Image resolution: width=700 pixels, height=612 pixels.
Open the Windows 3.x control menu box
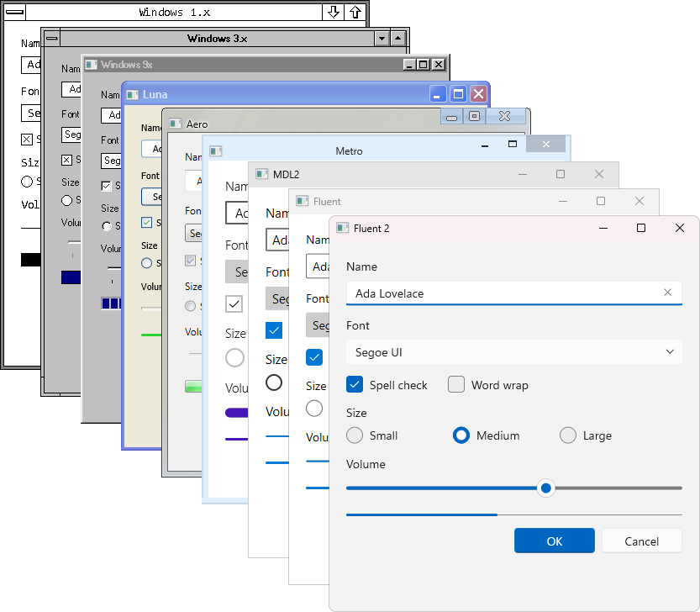pyautogui.click(x=52, y=39)
